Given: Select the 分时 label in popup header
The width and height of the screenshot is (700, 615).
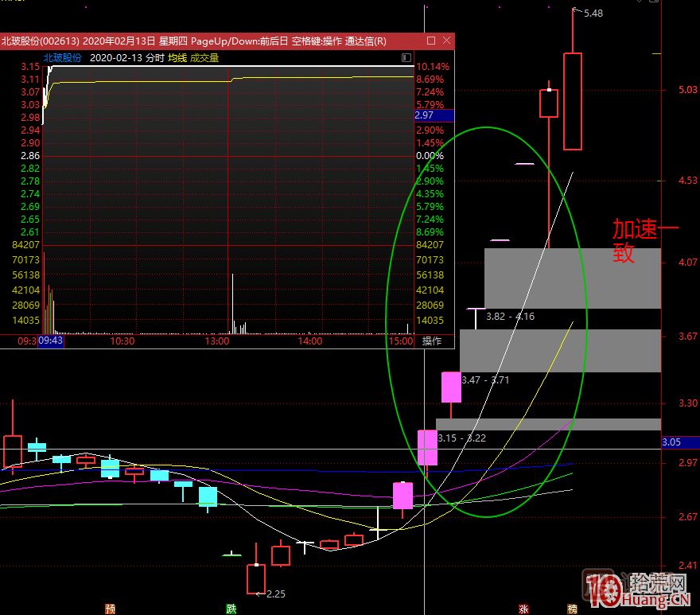Looking at the screenshot, I should [155, 58].
